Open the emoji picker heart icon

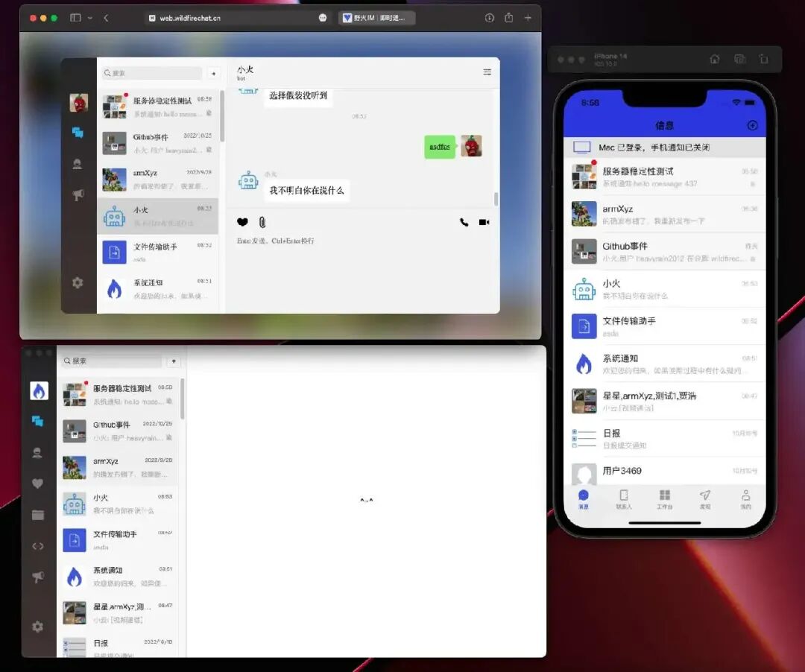(242, 222)
